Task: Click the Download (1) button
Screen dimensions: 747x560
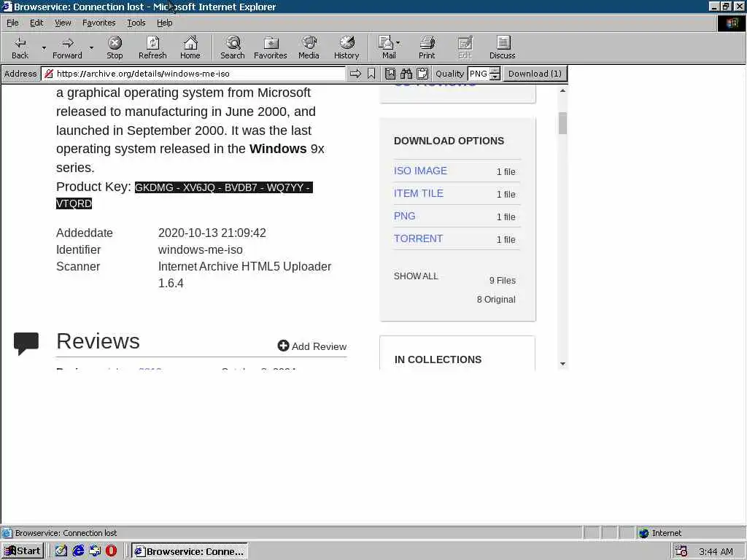Action: point(535,74)
